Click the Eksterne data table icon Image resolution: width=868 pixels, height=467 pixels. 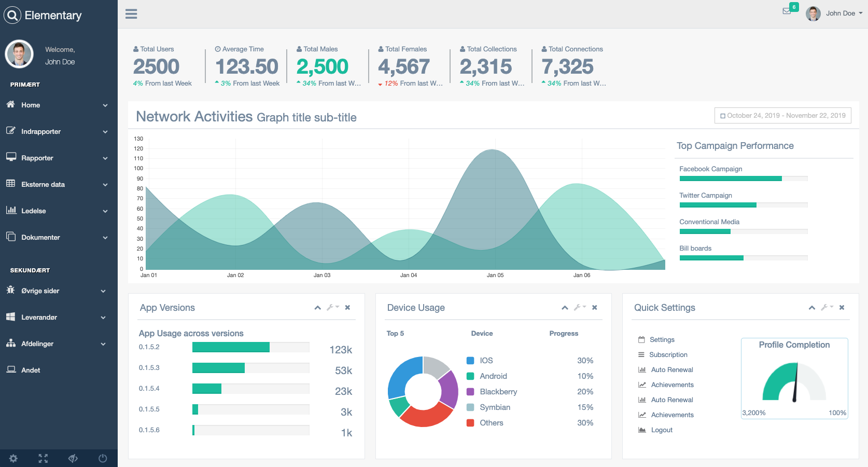click(x=10, y=183)
